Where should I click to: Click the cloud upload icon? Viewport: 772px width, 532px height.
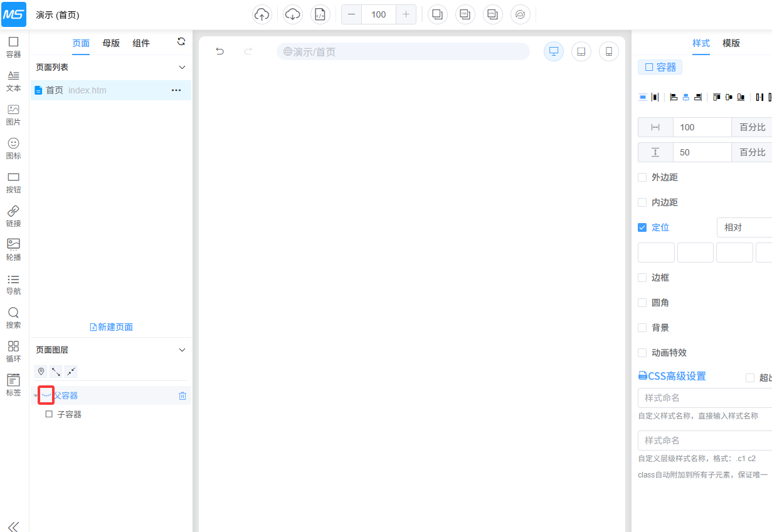point(262,14)
